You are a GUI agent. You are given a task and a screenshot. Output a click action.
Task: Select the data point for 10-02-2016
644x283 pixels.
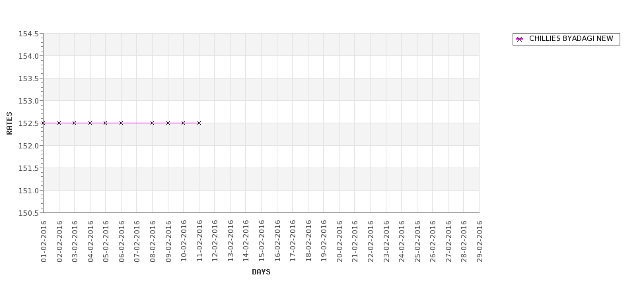pos(183,123)
